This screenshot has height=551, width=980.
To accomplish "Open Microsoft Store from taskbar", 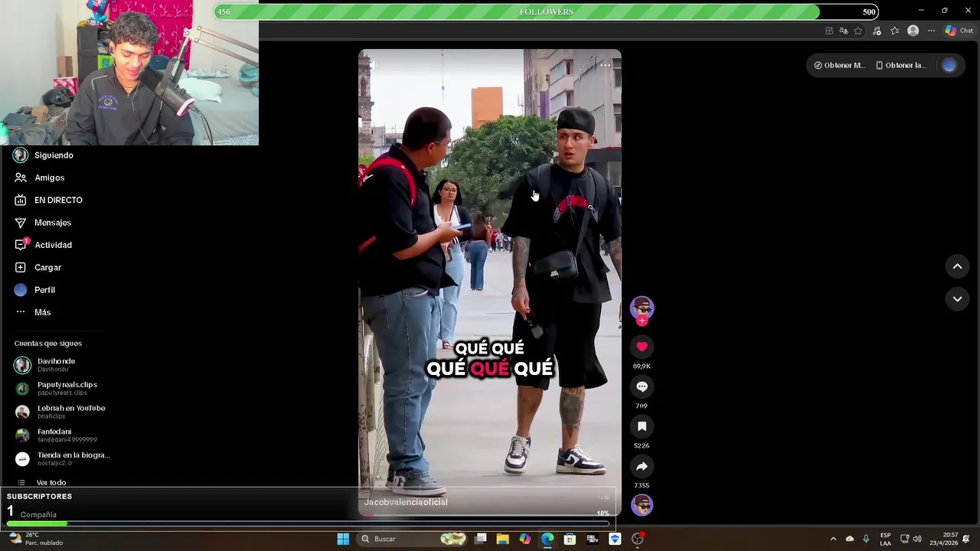I will [x=570, y=539].
